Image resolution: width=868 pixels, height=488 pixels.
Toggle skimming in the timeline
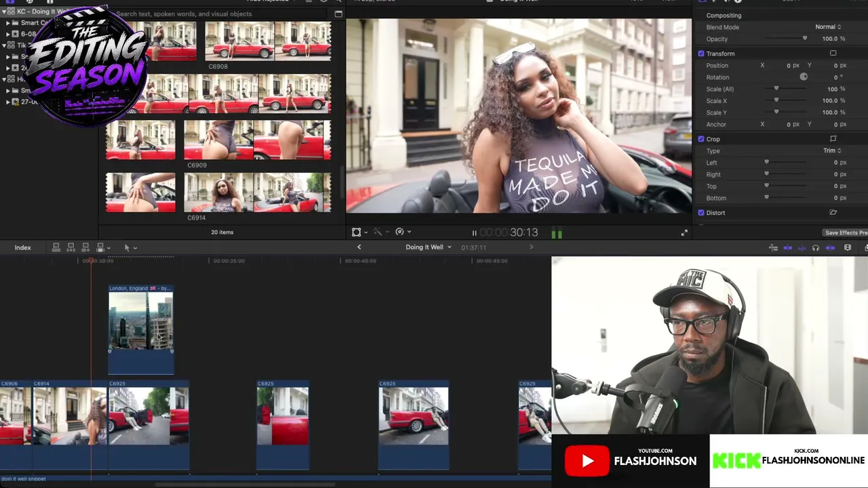pos(788,248)
